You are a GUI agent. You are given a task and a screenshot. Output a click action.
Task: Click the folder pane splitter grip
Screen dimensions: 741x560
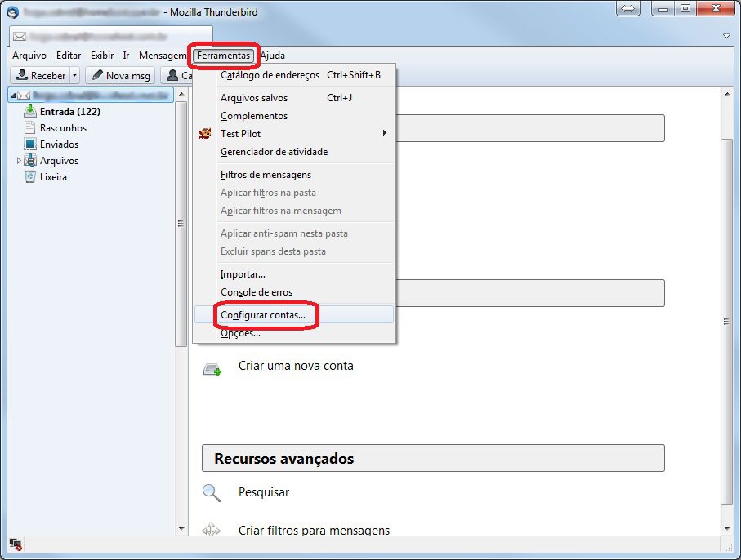pos(181,224)
